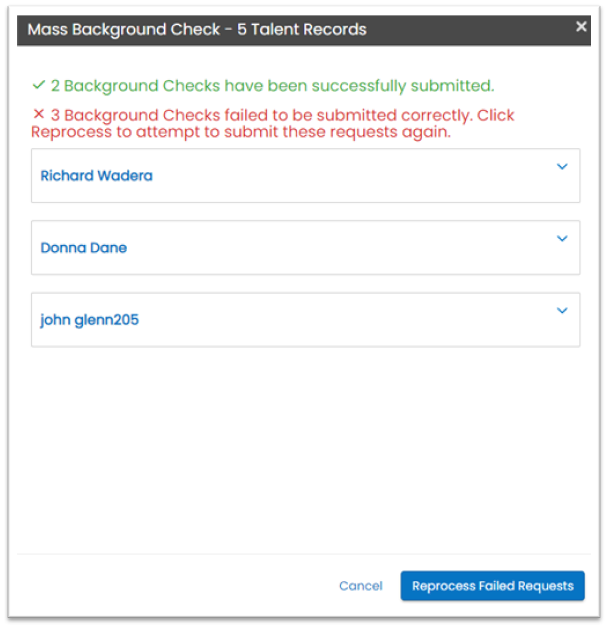Expand john glenn205's row with the chevron

pyautogui.click(x=562, y=311)
